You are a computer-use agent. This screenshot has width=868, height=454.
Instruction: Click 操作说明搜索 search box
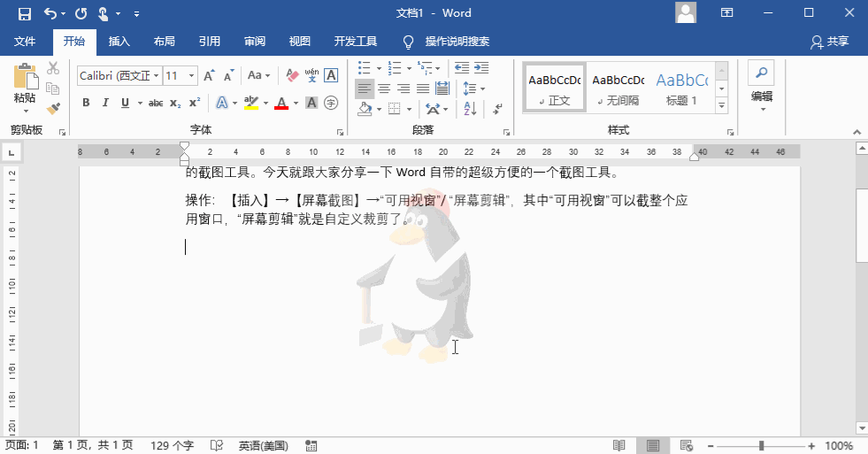[x=457, y=42]
